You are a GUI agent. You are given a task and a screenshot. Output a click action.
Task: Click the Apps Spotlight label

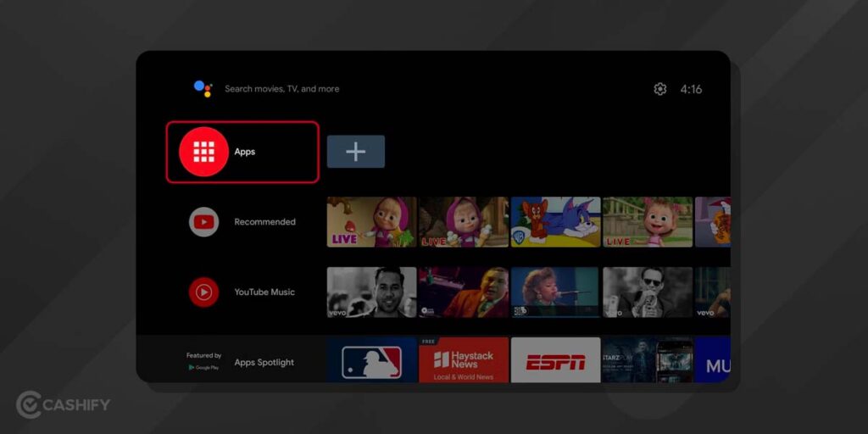(x=264, y=363)
